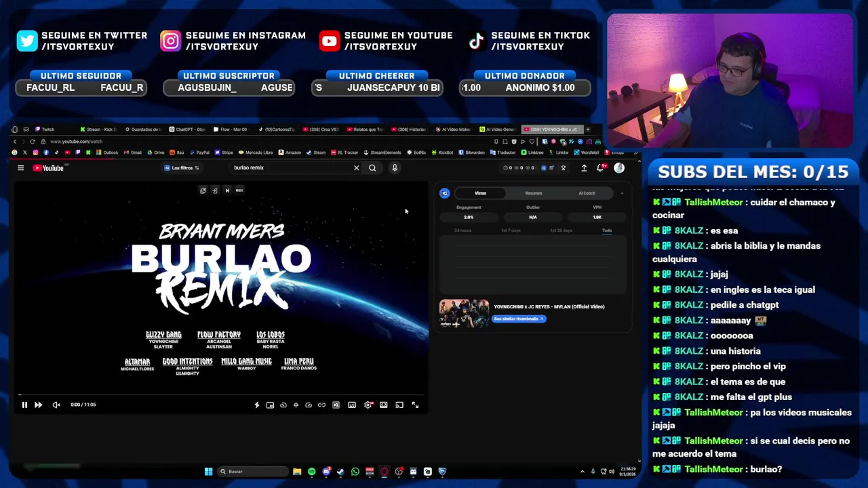Open the Drive bookmark
868x488 pixels.
click(155, 152)
